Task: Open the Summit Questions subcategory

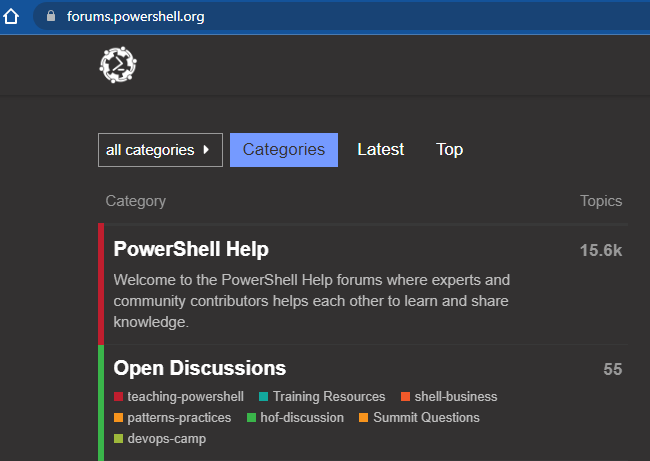Action: (426, 418)
